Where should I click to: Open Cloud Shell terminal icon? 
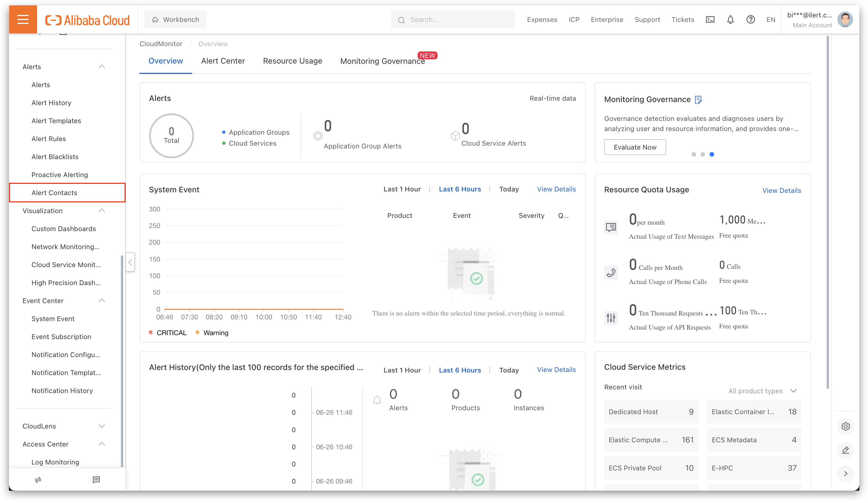[710, 20]
